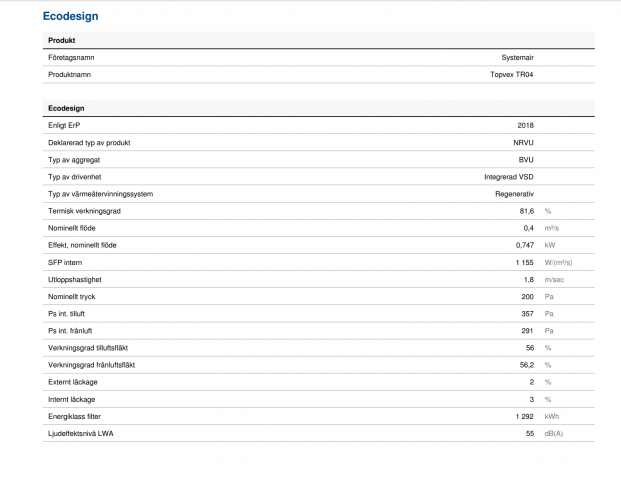
Task: Click the Energiklass filter value 1 292
Action: [518, 416]
